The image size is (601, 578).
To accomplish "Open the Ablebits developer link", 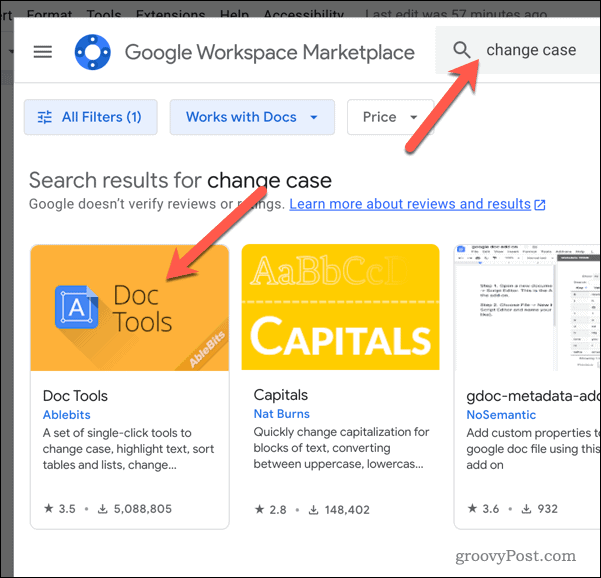I will (66, 415).
